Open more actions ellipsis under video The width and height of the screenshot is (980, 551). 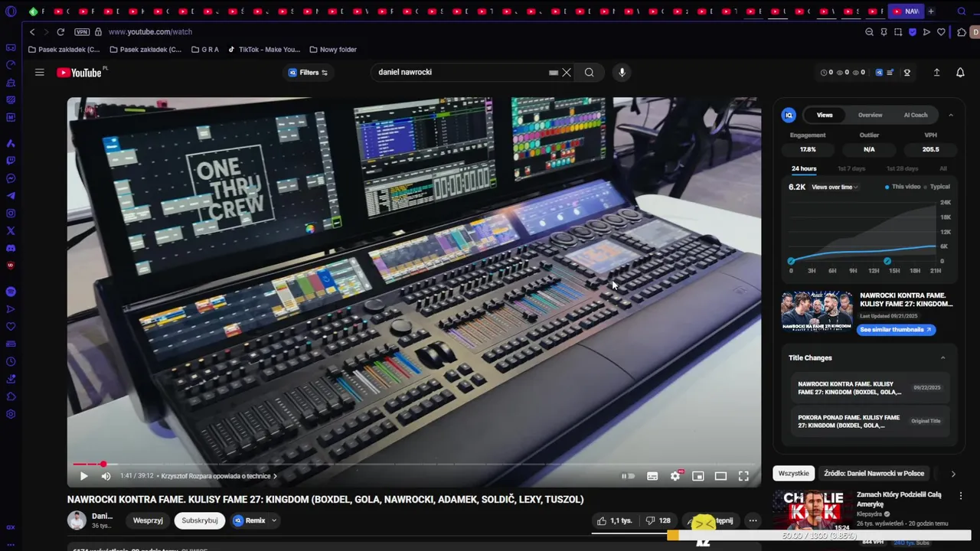coord(753,520)
